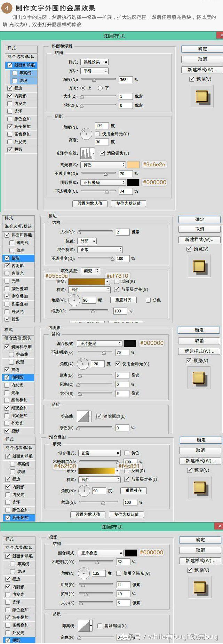
Task: Toggle the 仿色 checkbox in 渐变叠加 panel
Action: (x=127, y=453)
